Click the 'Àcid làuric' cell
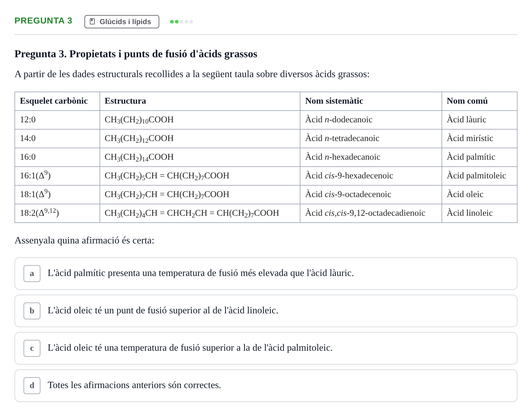 point(480,120)
